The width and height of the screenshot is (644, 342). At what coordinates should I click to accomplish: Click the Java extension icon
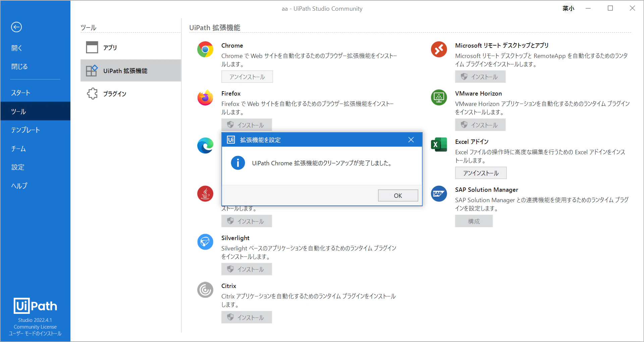pos(205,193)
